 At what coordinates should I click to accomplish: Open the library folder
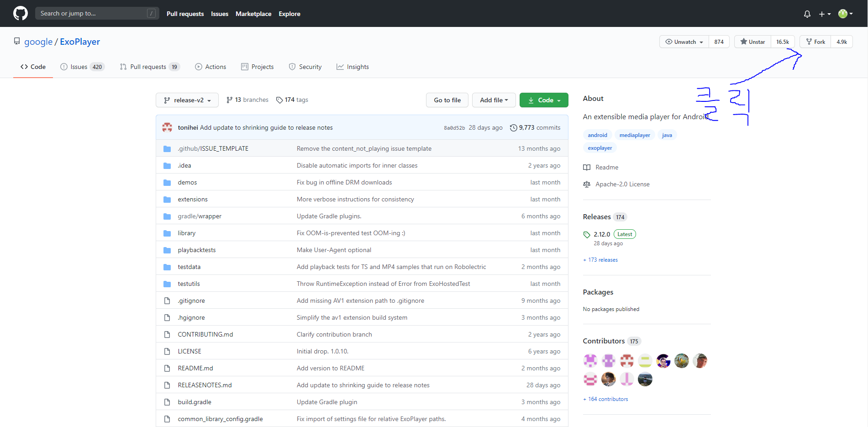tap(187, 233)
